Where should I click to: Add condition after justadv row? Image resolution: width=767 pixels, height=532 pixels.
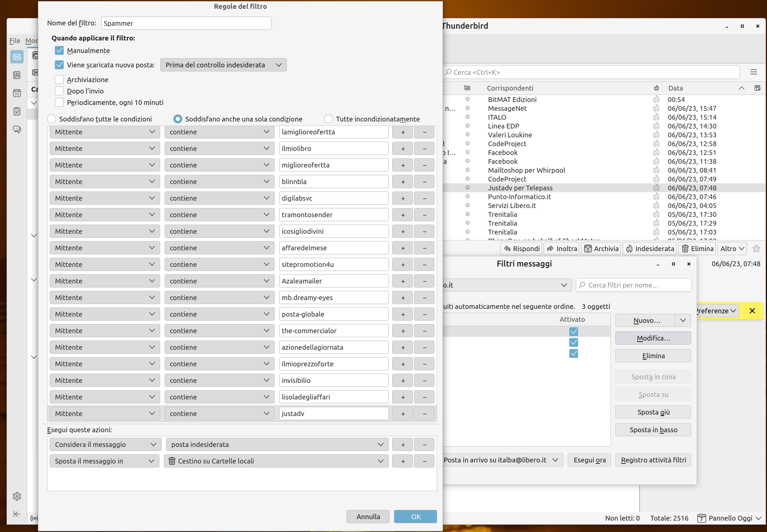(403, 413)
